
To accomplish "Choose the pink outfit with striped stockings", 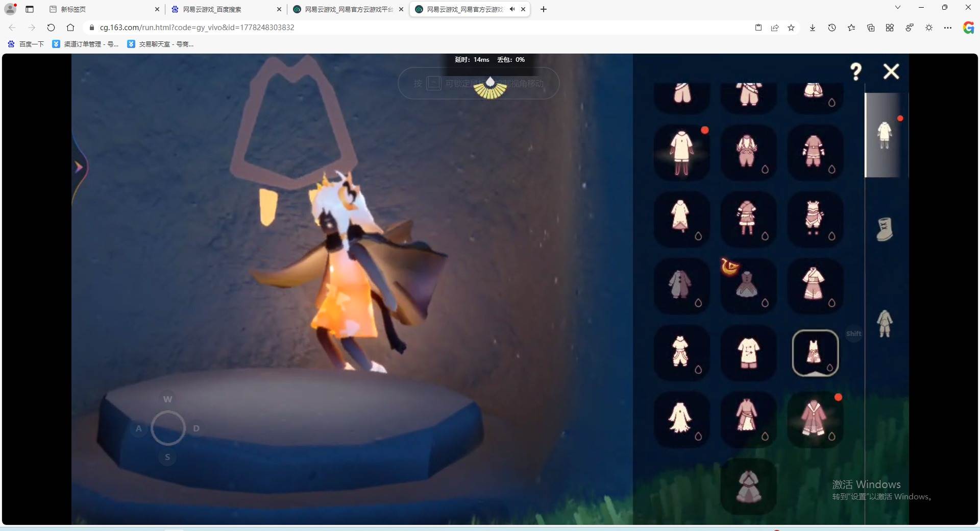I will (748, 219).
